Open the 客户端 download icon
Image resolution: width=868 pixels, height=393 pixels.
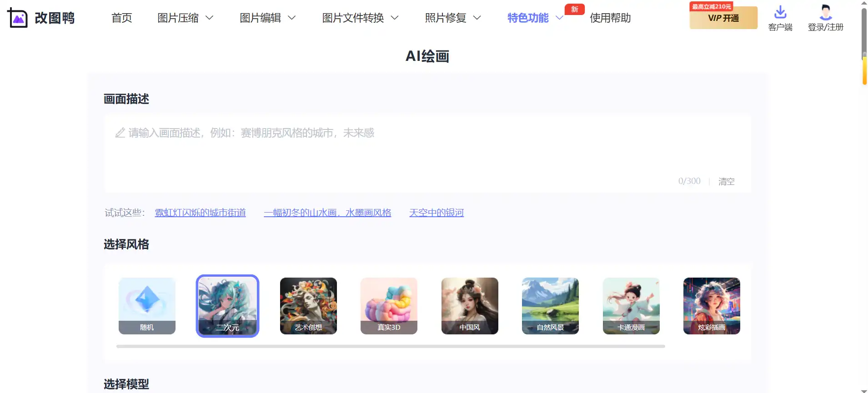click(780, 12)
